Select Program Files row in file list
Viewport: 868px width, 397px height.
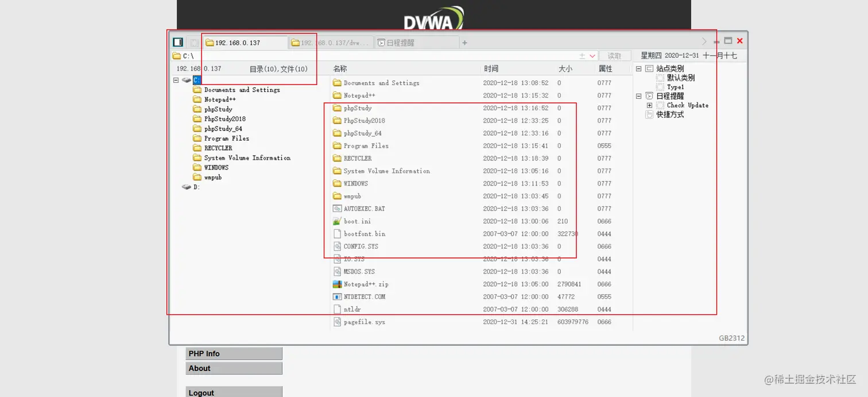tap(481, 146)
